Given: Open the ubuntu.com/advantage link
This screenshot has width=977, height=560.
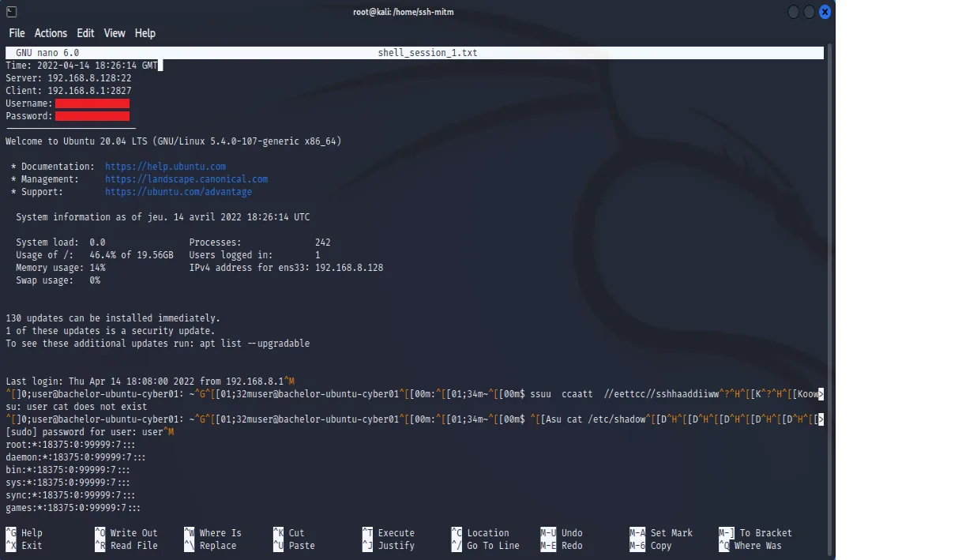Looking at the screenshot, I should click(x=178, y=192).
